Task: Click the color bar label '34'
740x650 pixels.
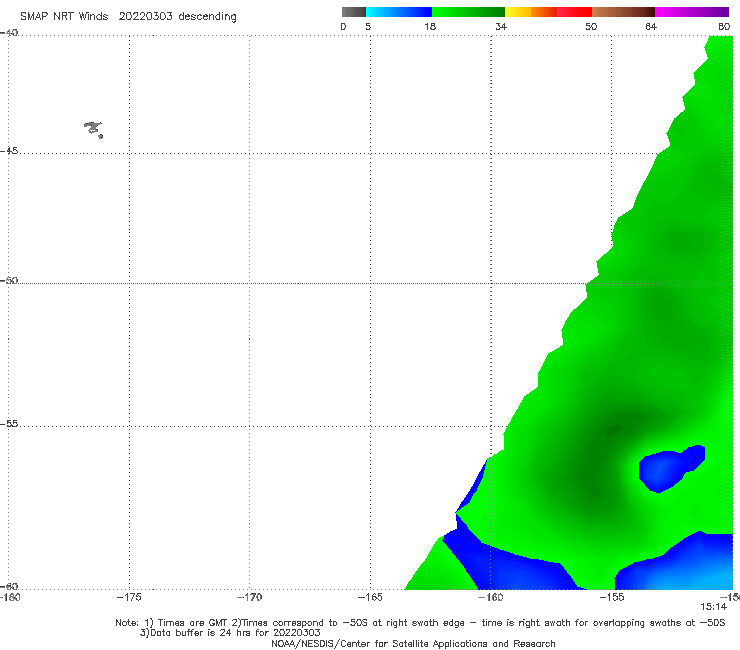Action: click(x=501, y=26)
